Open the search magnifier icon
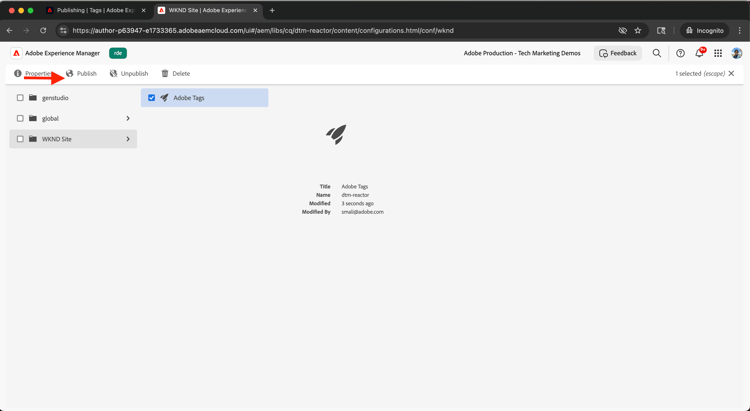The height and width of the screenshot is (411, 750). (x=657, y=53)
